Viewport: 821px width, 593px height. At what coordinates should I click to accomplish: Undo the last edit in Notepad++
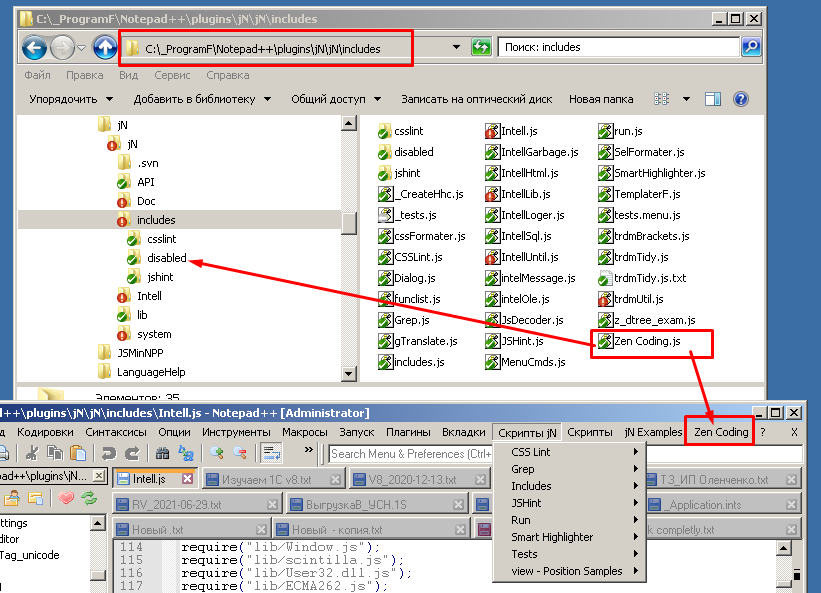tap(108, 453)
